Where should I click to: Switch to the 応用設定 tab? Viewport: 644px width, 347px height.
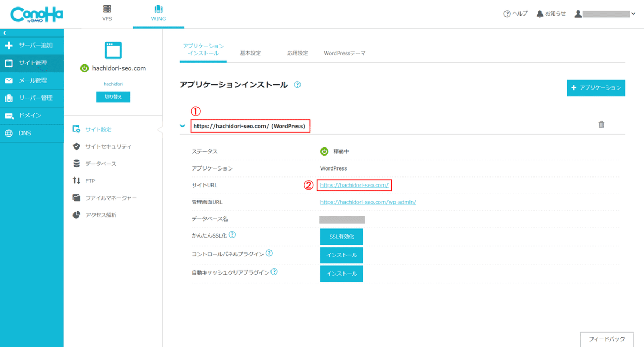[297, 54]
